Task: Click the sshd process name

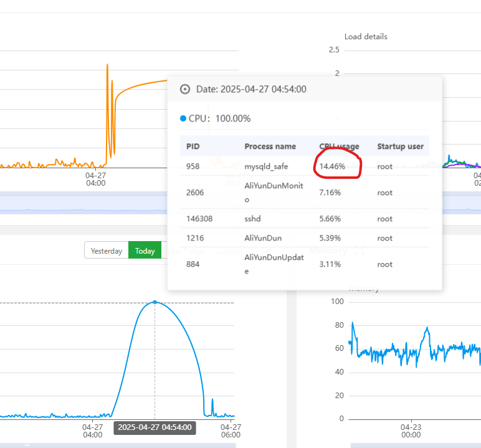Action: tap(252, 219)
